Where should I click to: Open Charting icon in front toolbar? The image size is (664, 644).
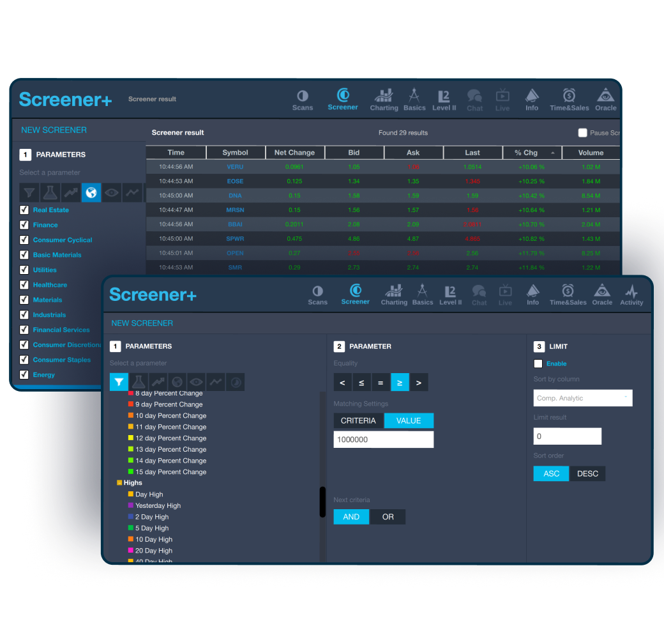394,294
